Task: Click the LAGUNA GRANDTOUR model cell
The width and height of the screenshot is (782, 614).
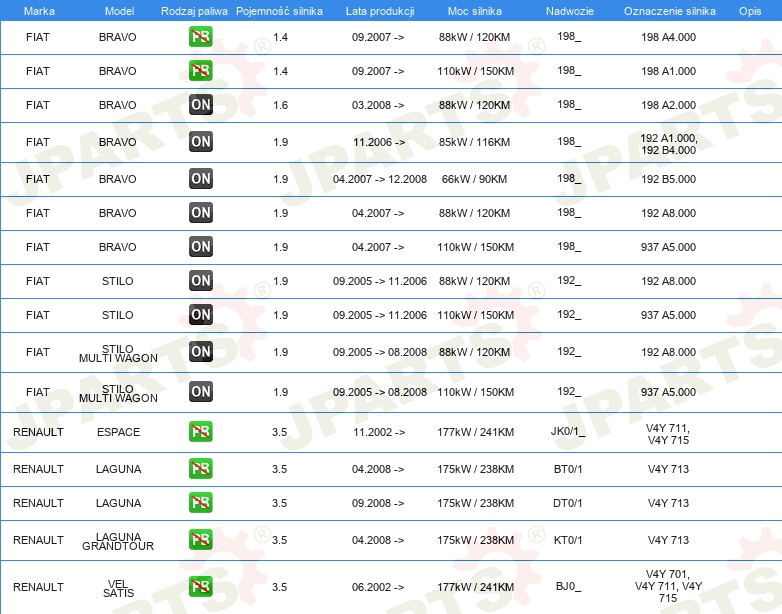Action: coord(118,541)
